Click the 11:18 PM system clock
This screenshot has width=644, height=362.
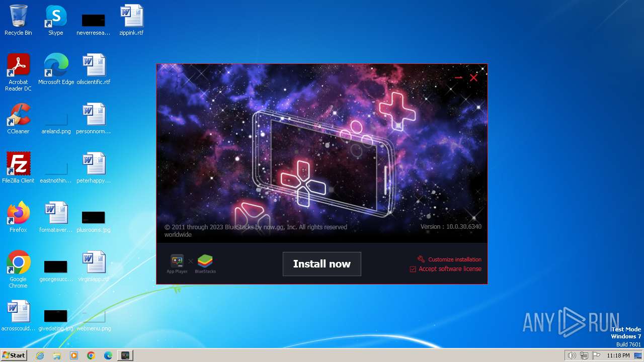[x=618, y=355]
